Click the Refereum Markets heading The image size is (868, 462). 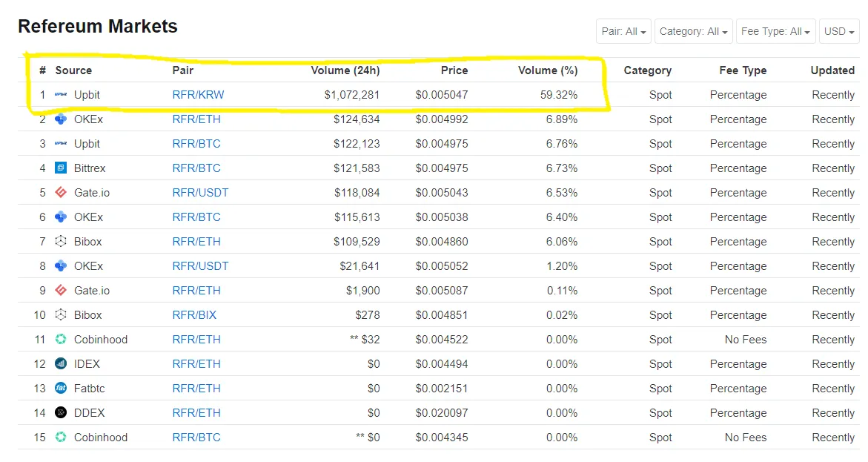pos(98,26)
